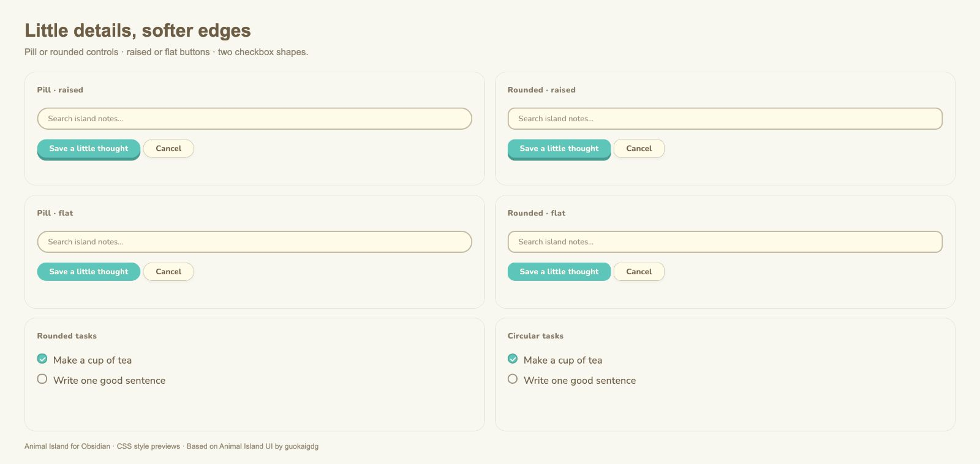
Task: Tick 'Write one good sentence' under Rounded tasks
Action: (x=42, y=379)
